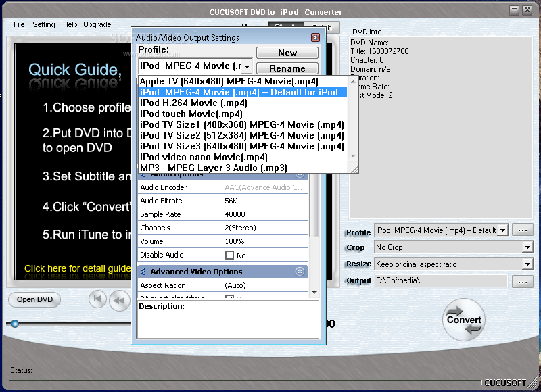Select MP3 - MPEG Layer-3 Audio profile
This screenshot has height=392, width=541.
coord(243,168)
